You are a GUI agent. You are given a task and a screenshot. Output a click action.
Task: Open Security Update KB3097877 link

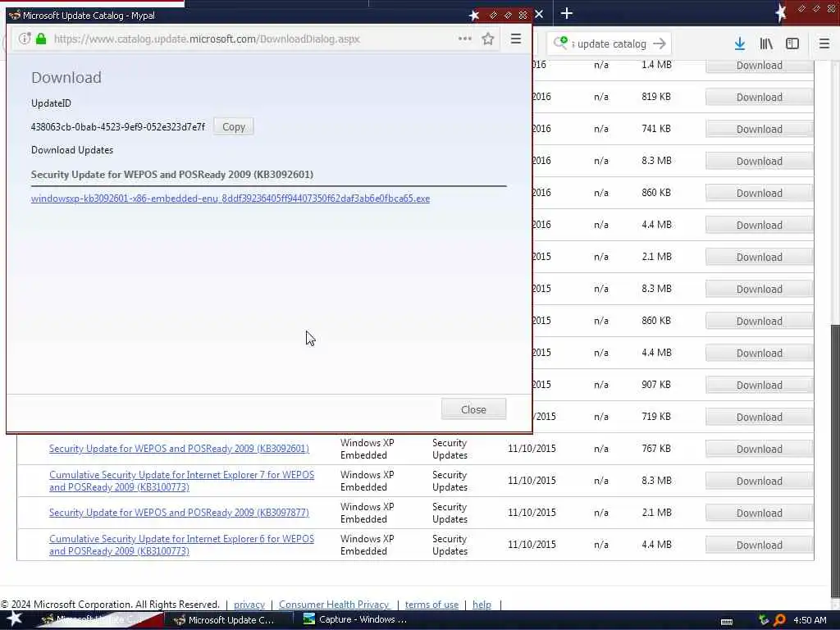(x=179, y=513)
